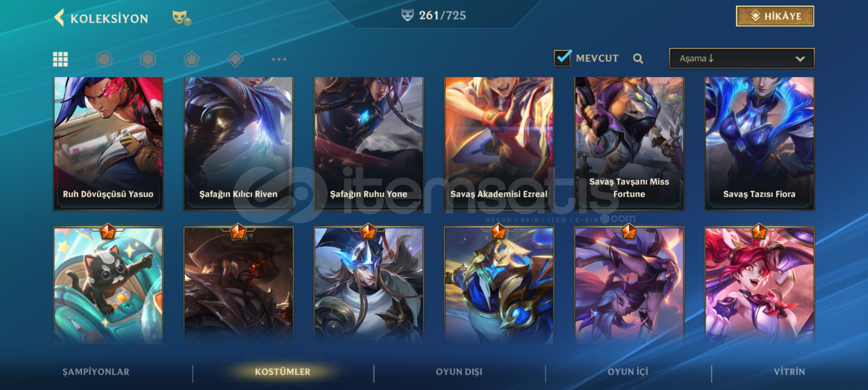
Task: Open the OYUN İÇİ tab
Action: coord(628,372)
